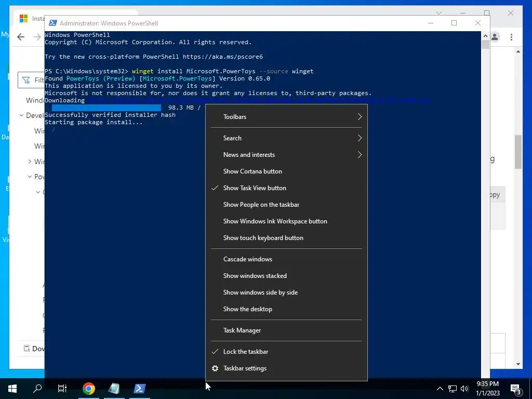Image resolution: width=532 pixels, height=399 pixels.
Task: Click the PowerShell scrollbar up arrow
Action: click(x=485, y=36)
